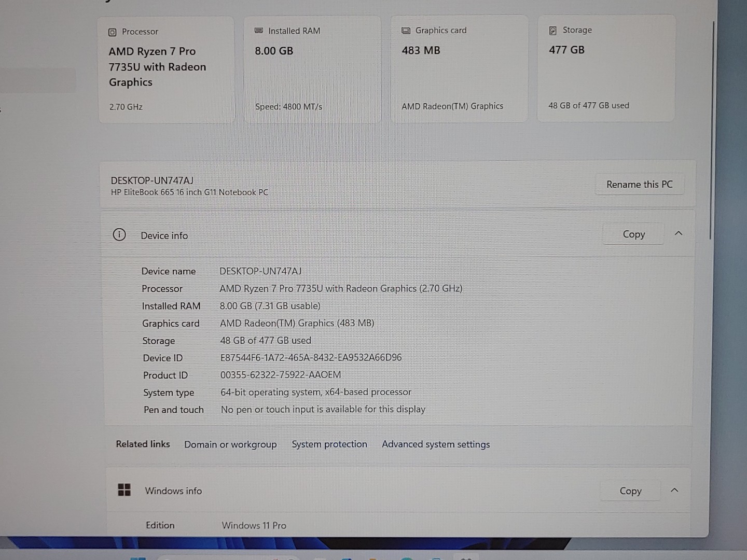Click Product ID value 00355-62322-75922-AAOEM
Screen dimensions: 747x560
point(281,374)
